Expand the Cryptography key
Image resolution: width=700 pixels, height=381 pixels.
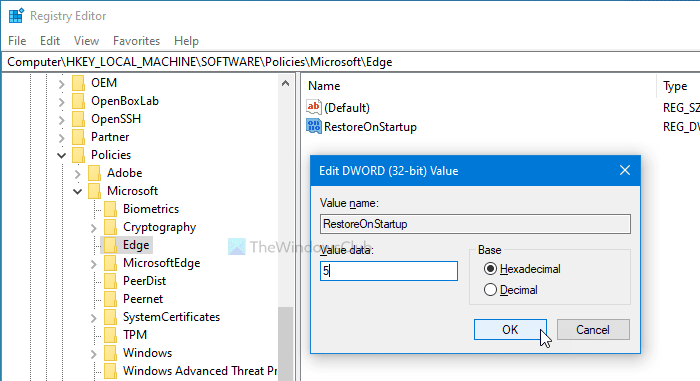point(94,228)
